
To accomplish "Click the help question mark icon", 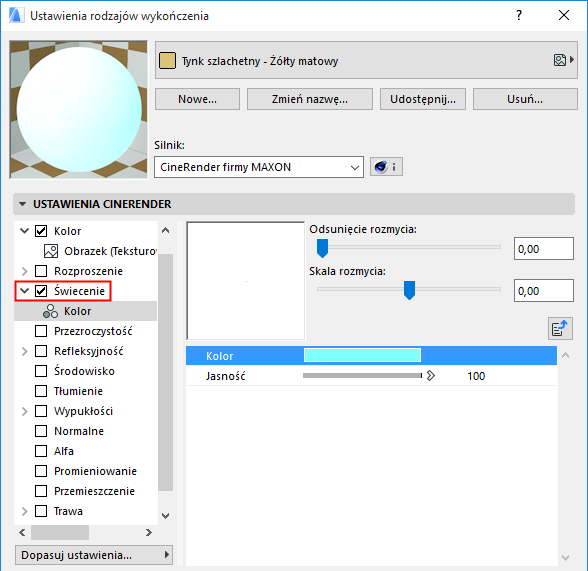I will (519, 15).
